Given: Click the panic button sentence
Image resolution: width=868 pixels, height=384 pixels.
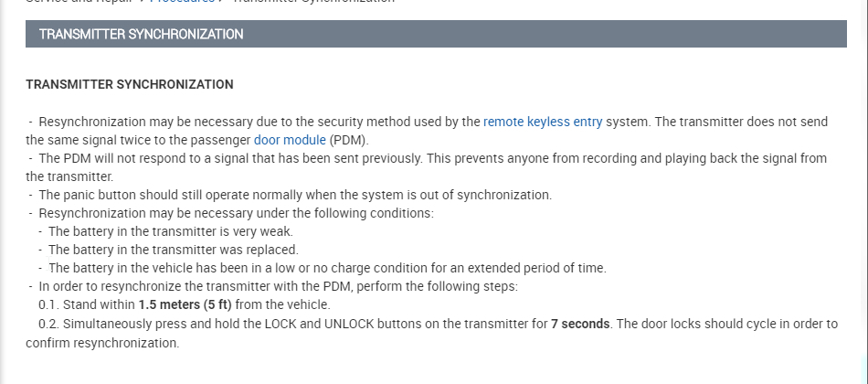Looking at the screenshot, I should point(294,195).
